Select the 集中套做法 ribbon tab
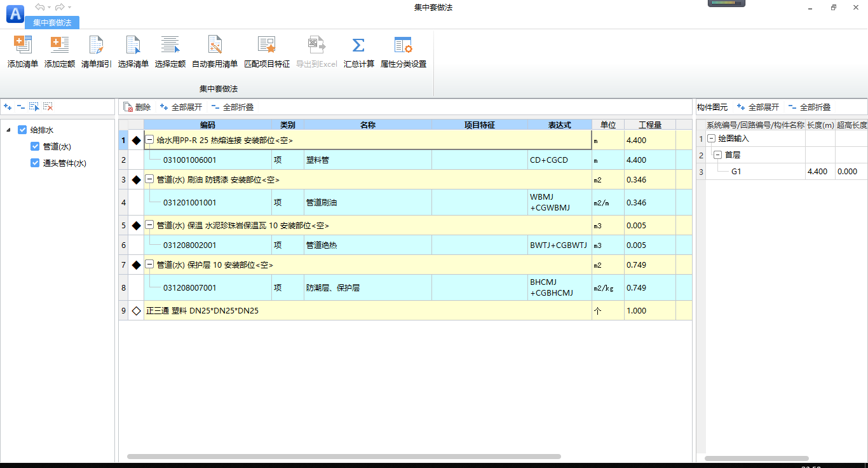The image size is (868, 468). pos(52,23)
